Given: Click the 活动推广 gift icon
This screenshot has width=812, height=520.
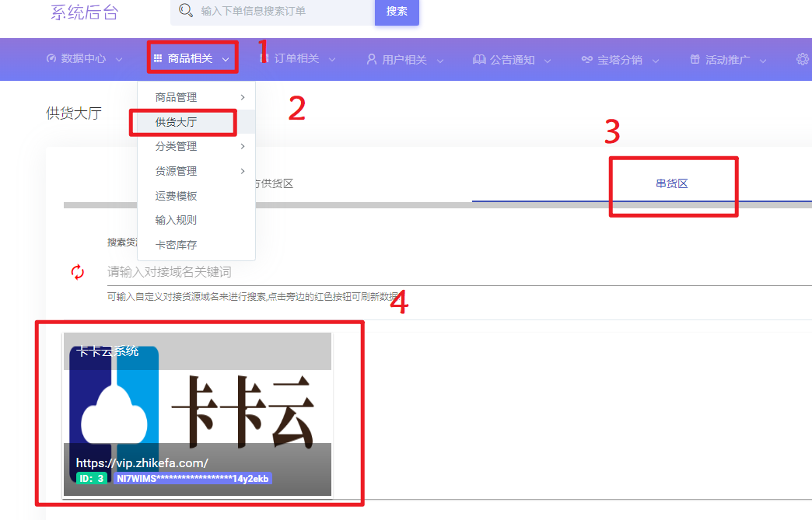Looking at the screenshot, I should pos(695,59).
